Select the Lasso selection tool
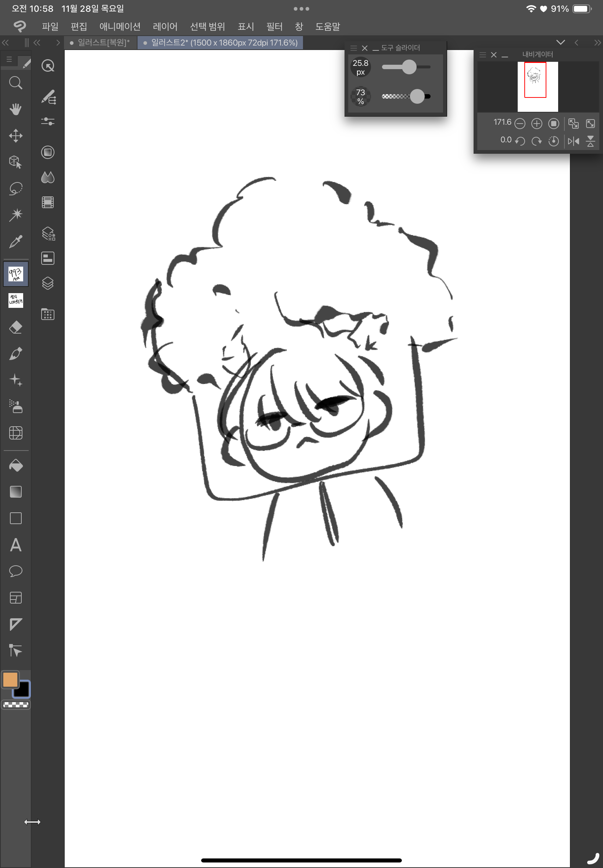This screenshot has height=868, width=603. pos(15,188)
